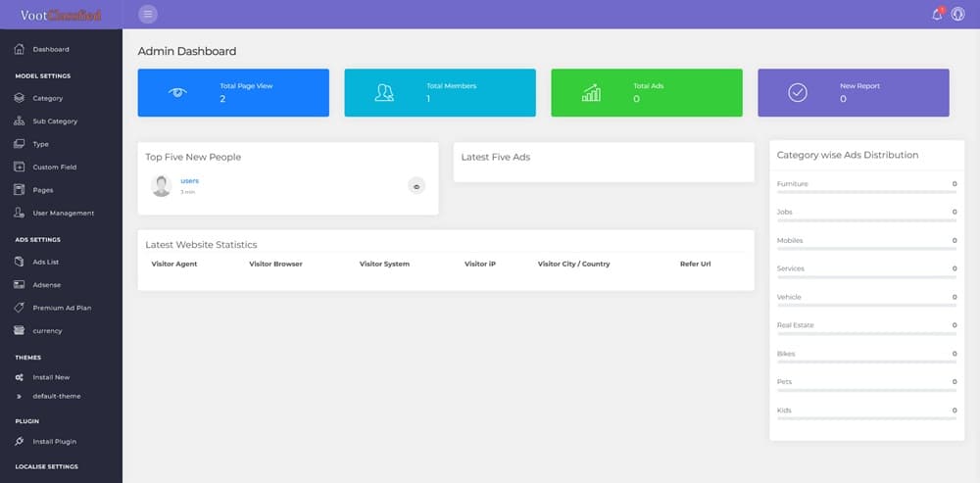The height and width of the screenshot is (483, 980).
Task: Click the Sub Category sitemap icon
Action: tap(20, 121)
